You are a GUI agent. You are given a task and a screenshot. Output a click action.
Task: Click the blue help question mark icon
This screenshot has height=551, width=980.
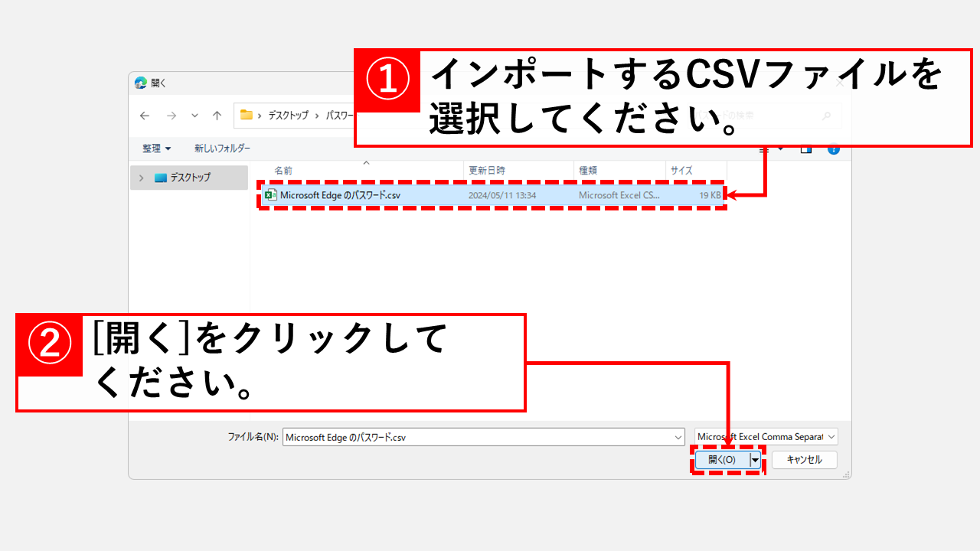[x=834, y=149]
